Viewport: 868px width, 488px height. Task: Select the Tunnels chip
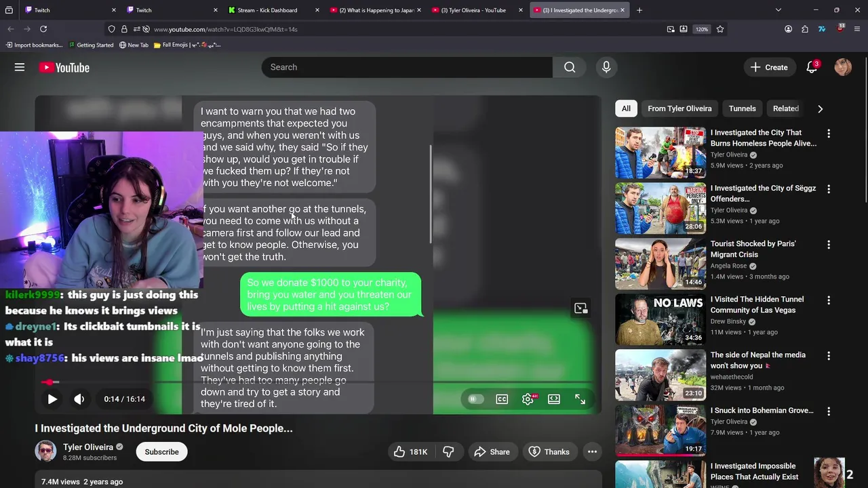pos(742,108)
